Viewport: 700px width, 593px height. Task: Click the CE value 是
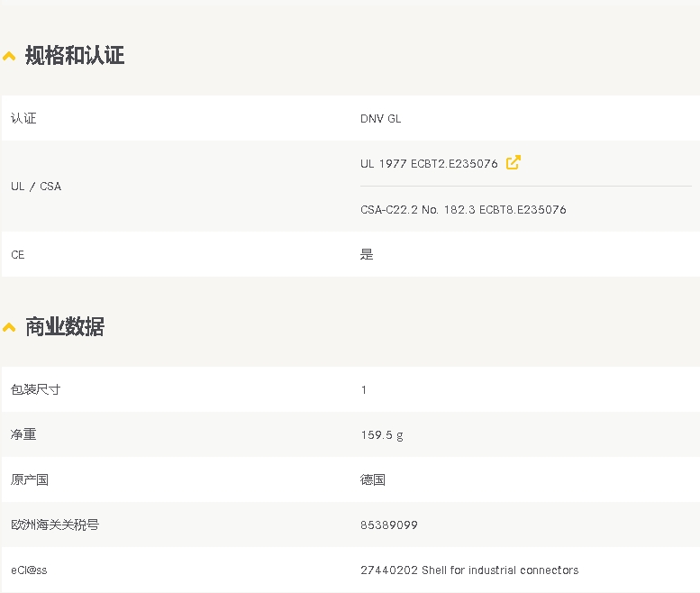[367, 254]
